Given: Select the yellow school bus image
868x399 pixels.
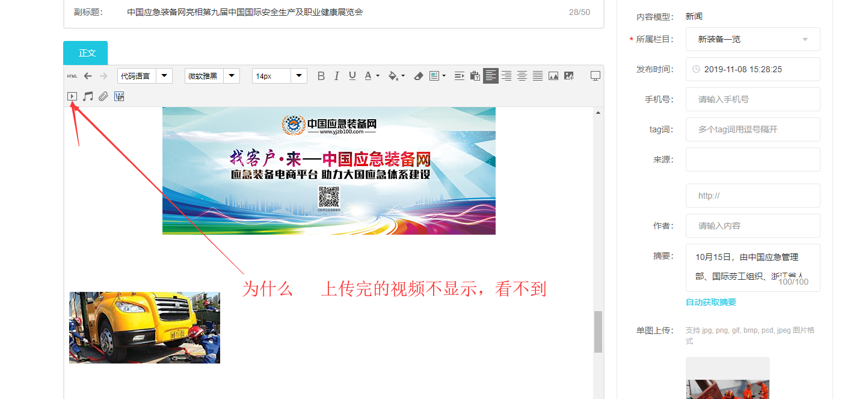Looking at the screenshot, I should pos(144,327).
